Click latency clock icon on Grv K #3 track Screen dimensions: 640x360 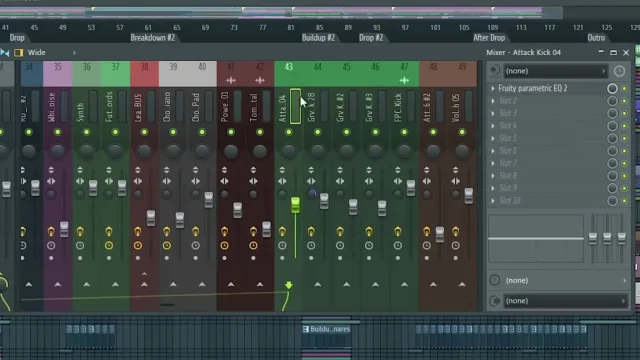(369, 246)
